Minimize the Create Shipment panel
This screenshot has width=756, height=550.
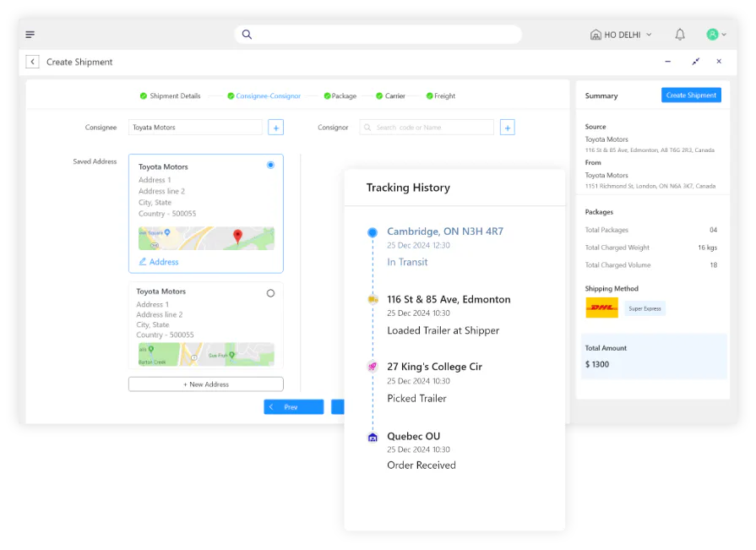668,61
